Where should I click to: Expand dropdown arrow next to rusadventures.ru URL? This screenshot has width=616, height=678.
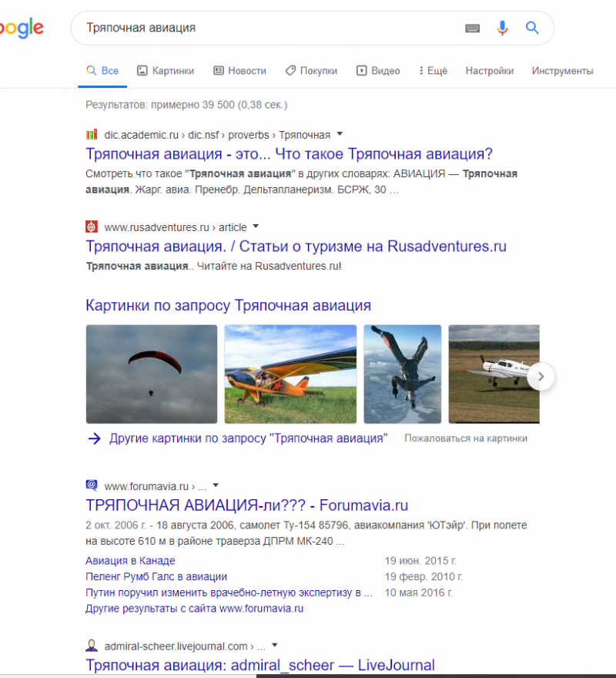[x=256, y=227]
